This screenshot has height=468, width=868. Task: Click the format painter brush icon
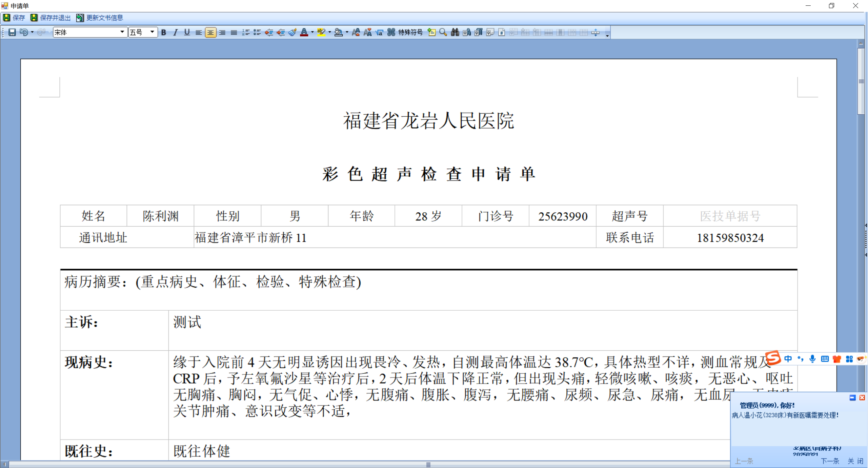tap(292, 32)
